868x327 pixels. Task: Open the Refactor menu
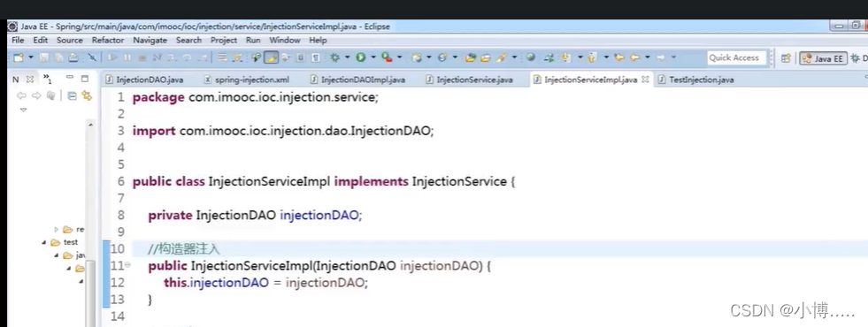(x=108, y=41)
